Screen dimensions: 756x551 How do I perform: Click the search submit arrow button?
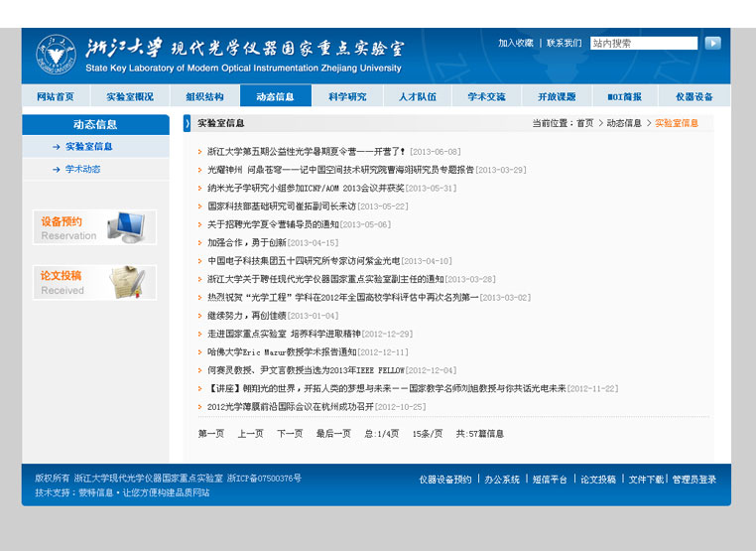tap(712, 44)
